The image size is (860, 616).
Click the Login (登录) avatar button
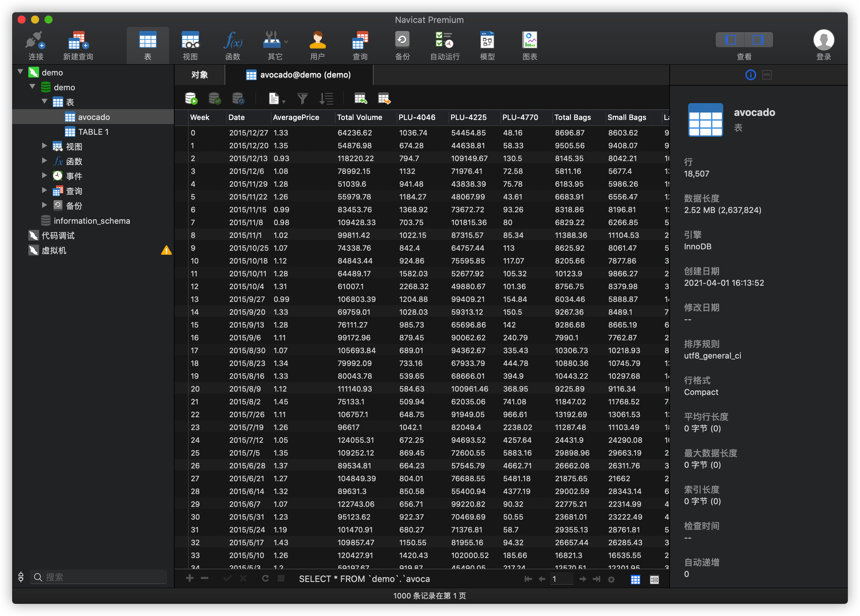point(823,40)
